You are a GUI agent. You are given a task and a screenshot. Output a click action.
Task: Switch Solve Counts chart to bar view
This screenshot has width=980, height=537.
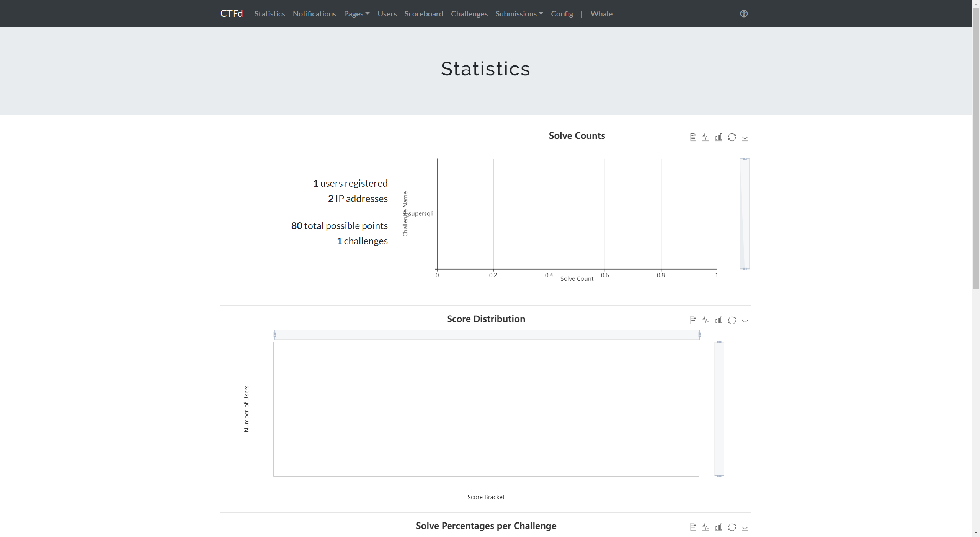(x=719, y=137)
